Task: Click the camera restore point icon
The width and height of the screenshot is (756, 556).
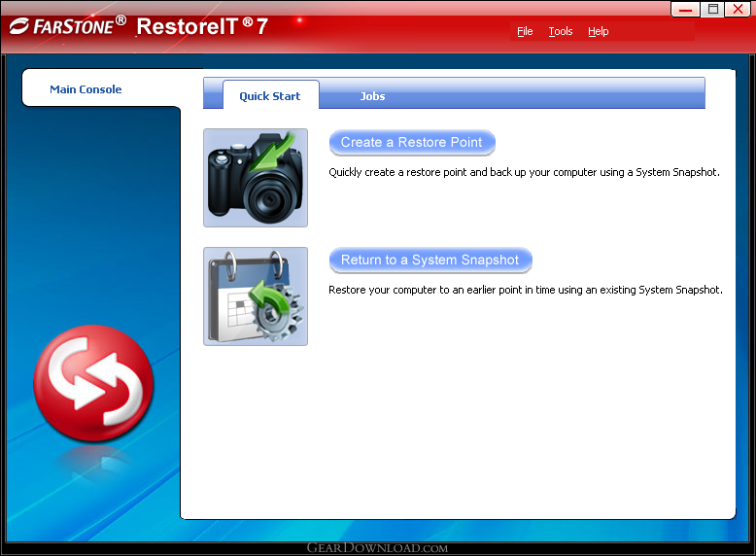Action: click(x=256, y=178)
